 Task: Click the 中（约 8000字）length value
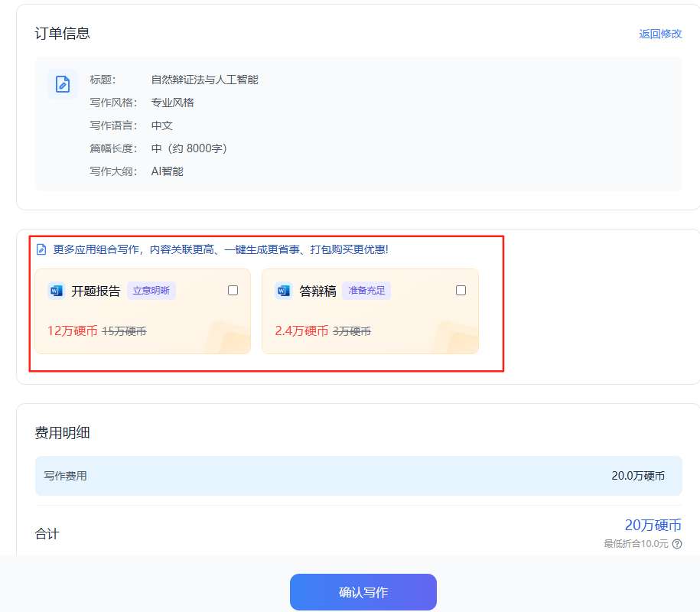tap(189, 148)
